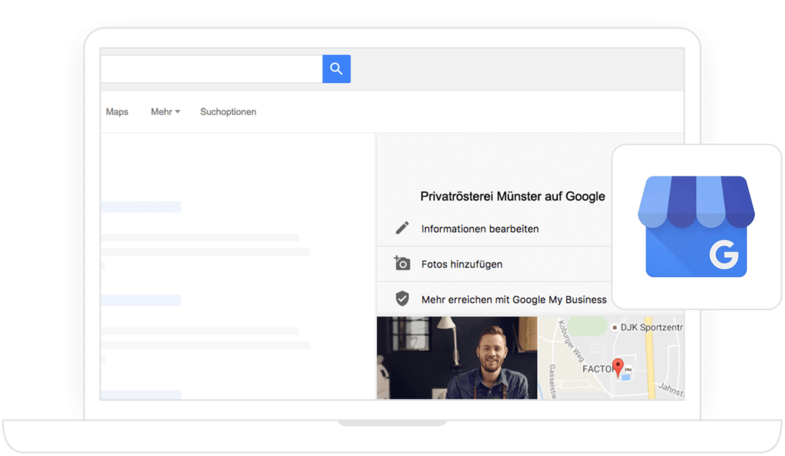
Task: Open the business photo of smiling man
Action: (456, 358)
